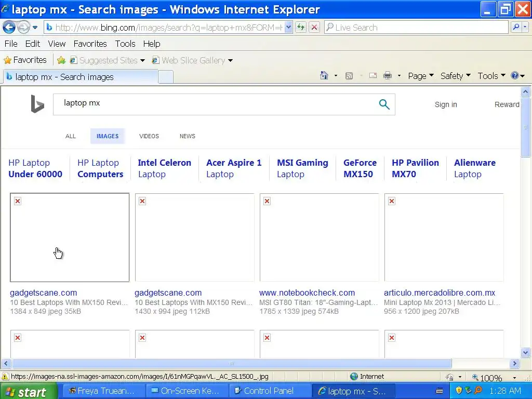
Task: Select 'Intel Celeron Laptop' suggestion
Action: [164, 168]
